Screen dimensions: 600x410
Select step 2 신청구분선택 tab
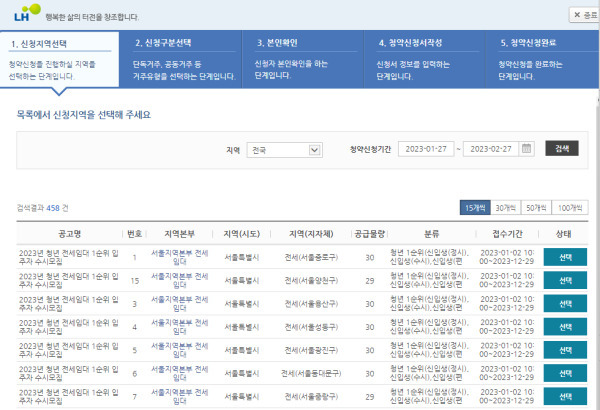point(181,59)
